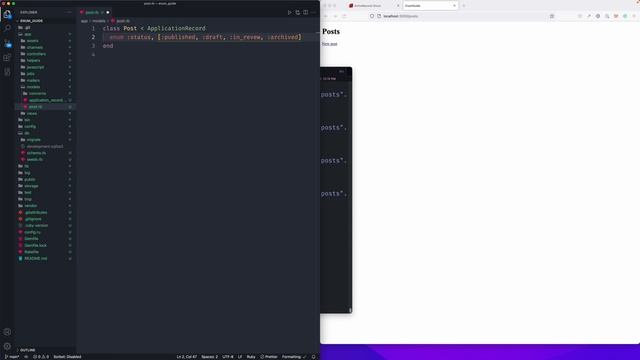
Task: Collapse the models folder
Action: 33,87
